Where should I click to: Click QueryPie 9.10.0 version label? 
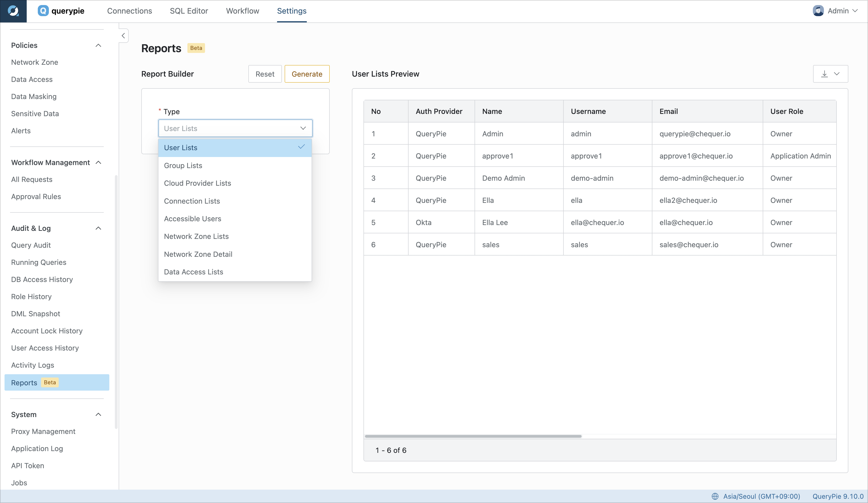pyautogui.click(x=838, y=496)
